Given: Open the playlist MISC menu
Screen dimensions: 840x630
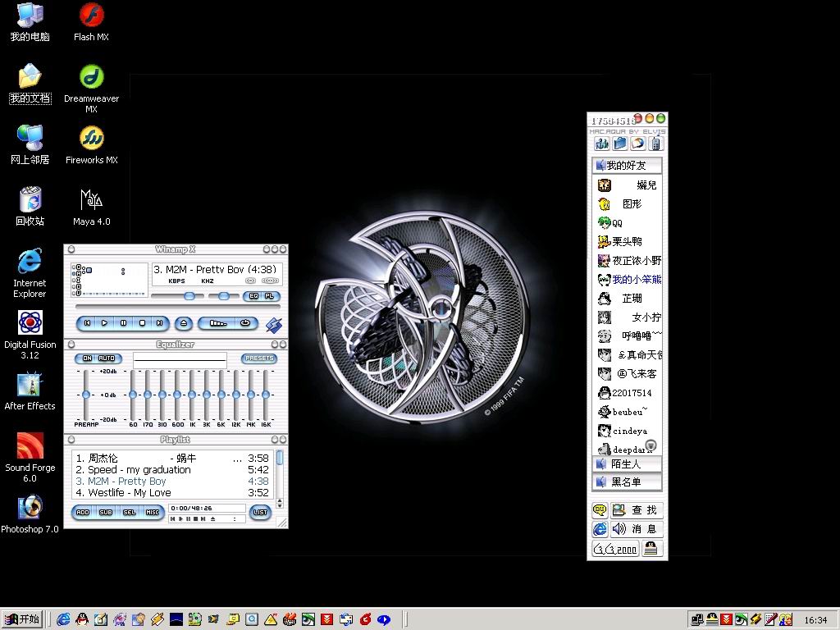Looking at the screenshot, I should tap(153, 513).
